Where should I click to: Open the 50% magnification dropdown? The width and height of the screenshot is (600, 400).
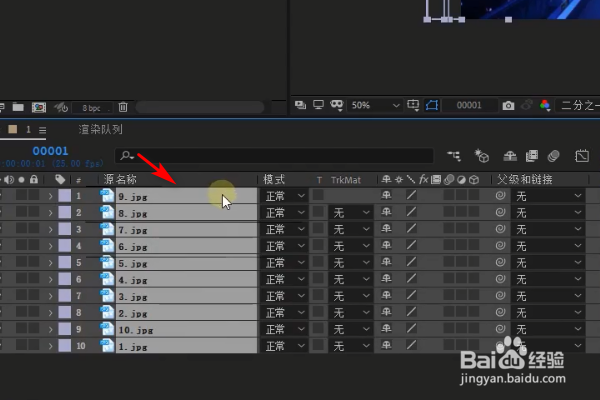tap(374, 105)
